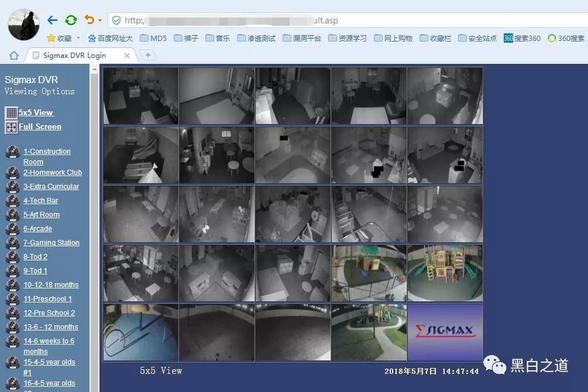The height and width of the screenshot is (392, 588).
Task: Click the Full Screen icon
Action: pos(11,127)
